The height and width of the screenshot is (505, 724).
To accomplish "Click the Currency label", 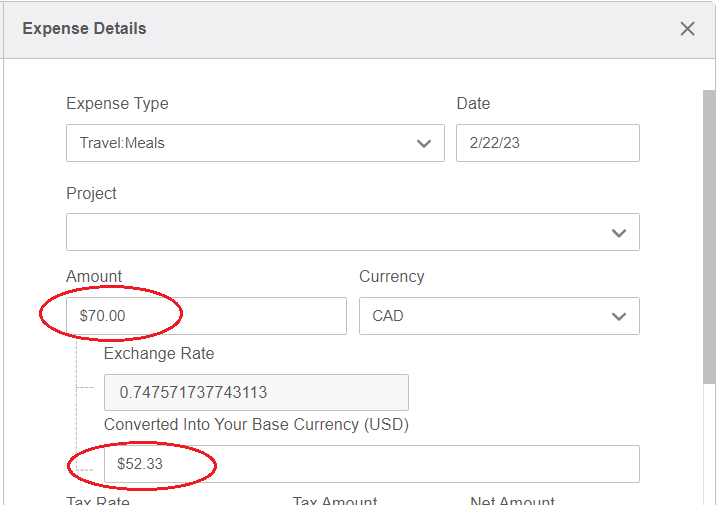I will (391, 276).
